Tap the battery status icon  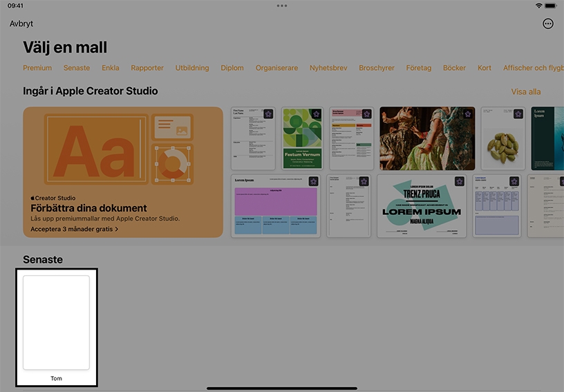[551, 6]
